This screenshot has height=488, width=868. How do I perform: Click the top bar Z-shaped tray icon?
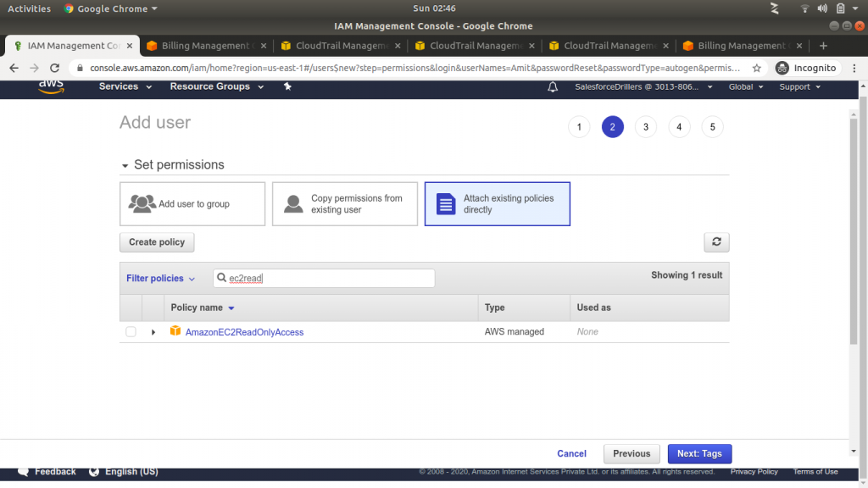[x=775, y=8]
